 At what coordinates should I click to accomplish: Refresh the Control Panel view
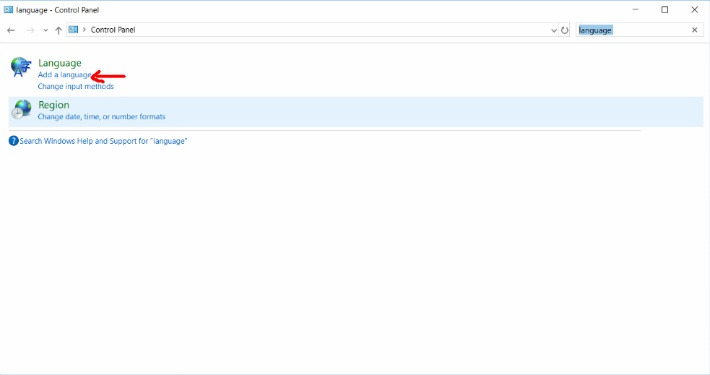(x=565, y=30)
